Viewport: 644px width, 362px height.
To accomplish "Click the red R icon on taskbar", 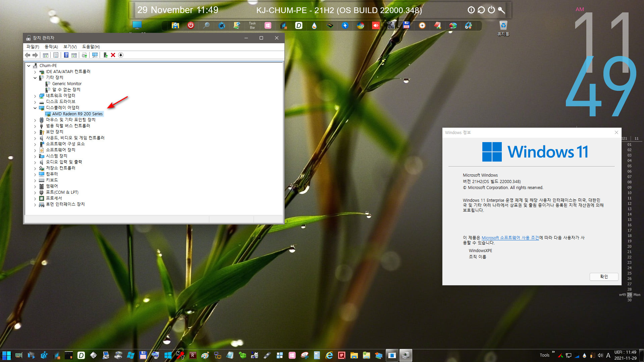I will pyautogui.click(x=193, y=355).
